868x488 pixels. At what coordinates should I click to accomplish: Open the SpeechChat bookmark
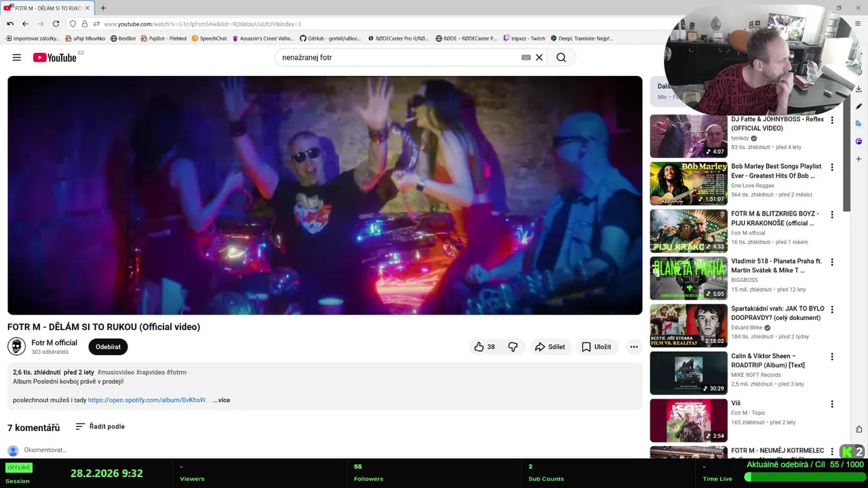point(209,39)
